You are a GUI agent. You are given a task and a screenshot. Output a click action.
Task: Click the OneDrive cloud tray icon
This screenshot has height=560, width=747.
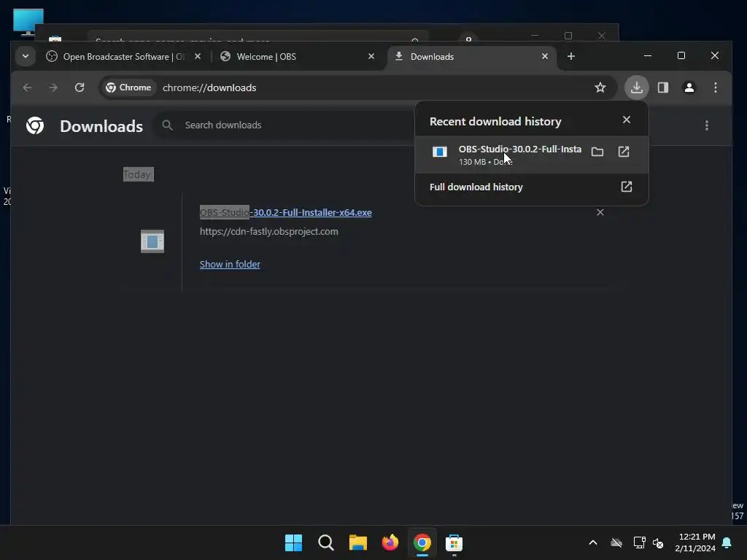pos(616,542)
